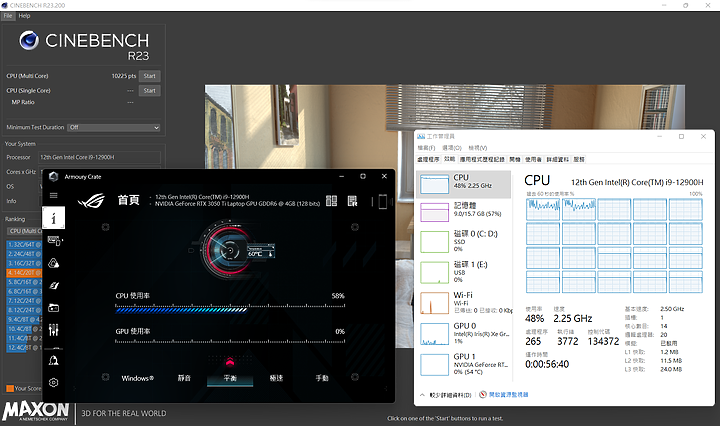Screen dimensions: 720x426
Task: Switch to 使用者 users tab
Action: [534, 159]
